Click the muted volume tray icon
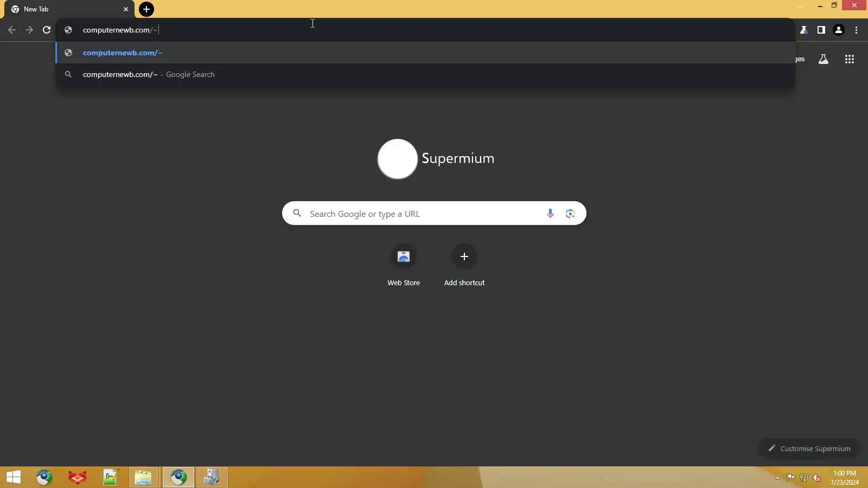Viewport: 868px width, 488px height. pos(817,478)
